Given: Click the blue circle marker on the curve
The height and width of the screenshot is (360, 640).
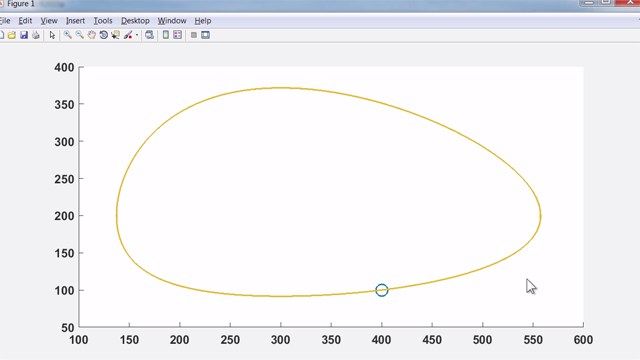Looking at the screenshot, I should pos(382,290).
